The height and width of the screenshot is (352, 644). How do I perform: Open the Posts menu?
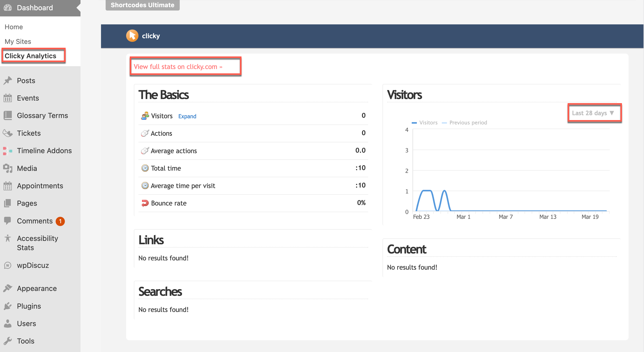[26, 81]
